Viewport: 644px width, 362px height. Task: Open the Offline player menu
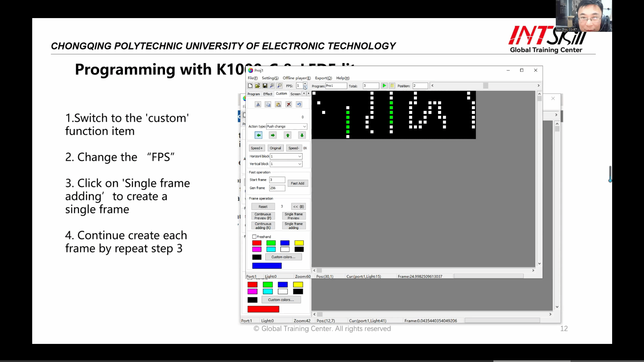tap(297, 78)
